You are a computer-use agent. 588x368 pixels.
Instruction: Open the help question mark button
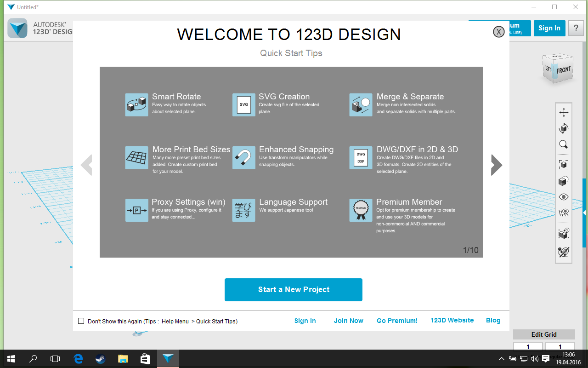576,28
